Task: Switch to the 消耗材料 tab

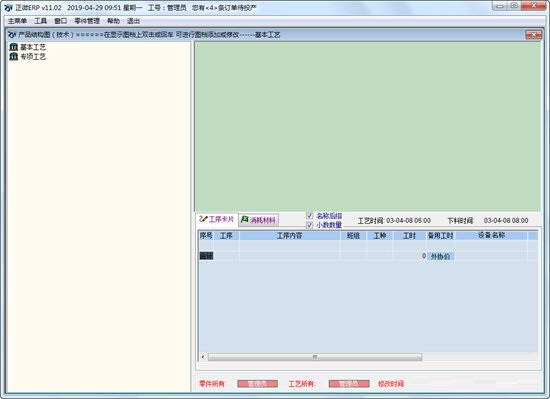Action: 259,220
